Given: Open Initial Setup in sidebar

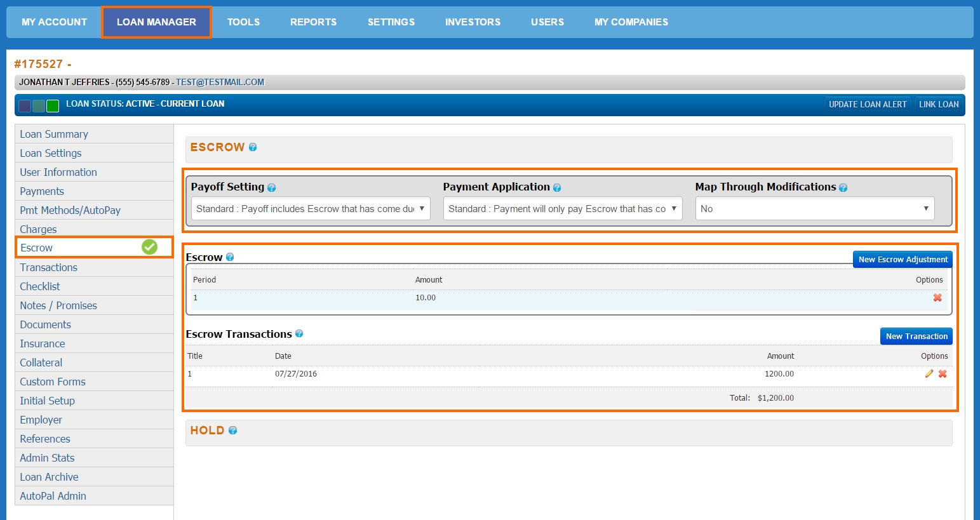Looking at the screenshot, I should click(x=94, y=401).
